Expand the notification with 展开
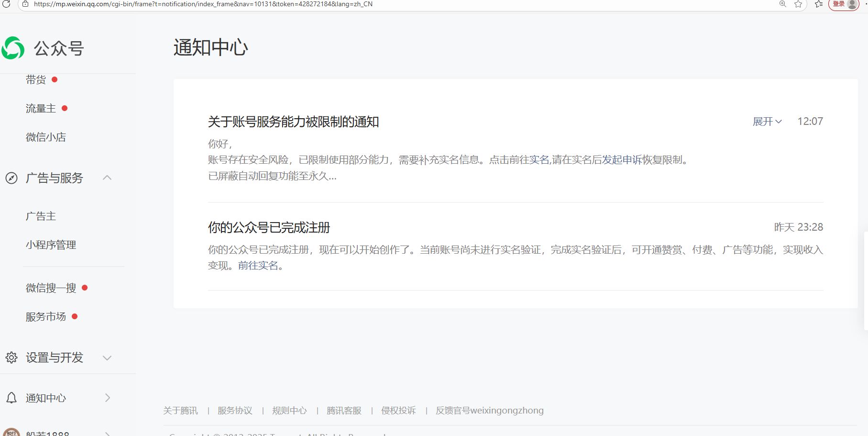Image resolution: width=868 pixels, height=436 pixels. (x=767, y=122)
